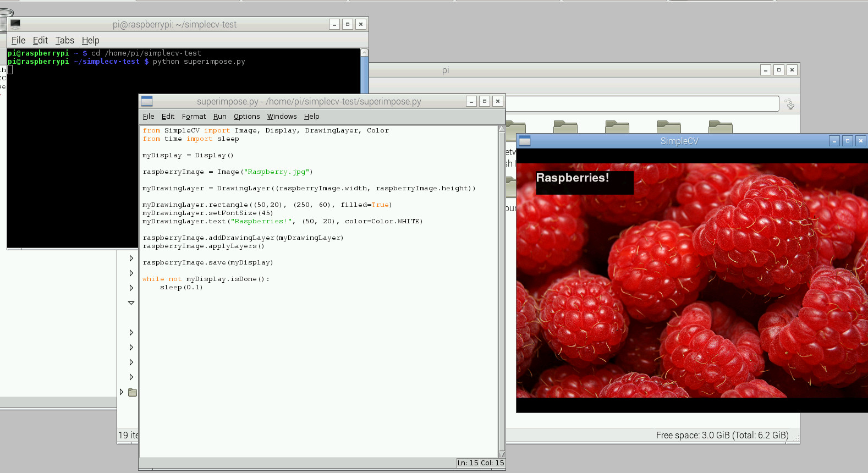Image resolution: width=868 pixels, height=473 pixels.
Task: Open the Windows menu in IDLE
Action: (x=282, y=117)
